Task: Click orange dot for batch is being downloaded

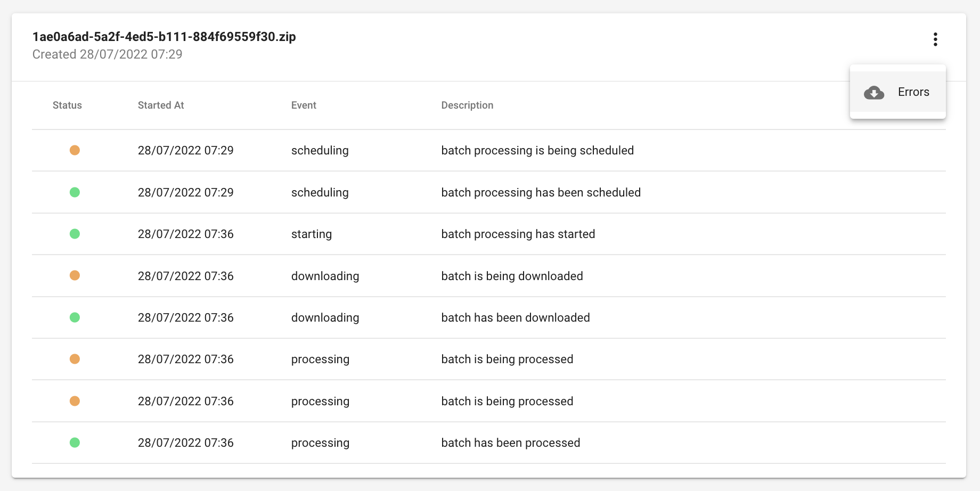Action: tap(75, 275)
